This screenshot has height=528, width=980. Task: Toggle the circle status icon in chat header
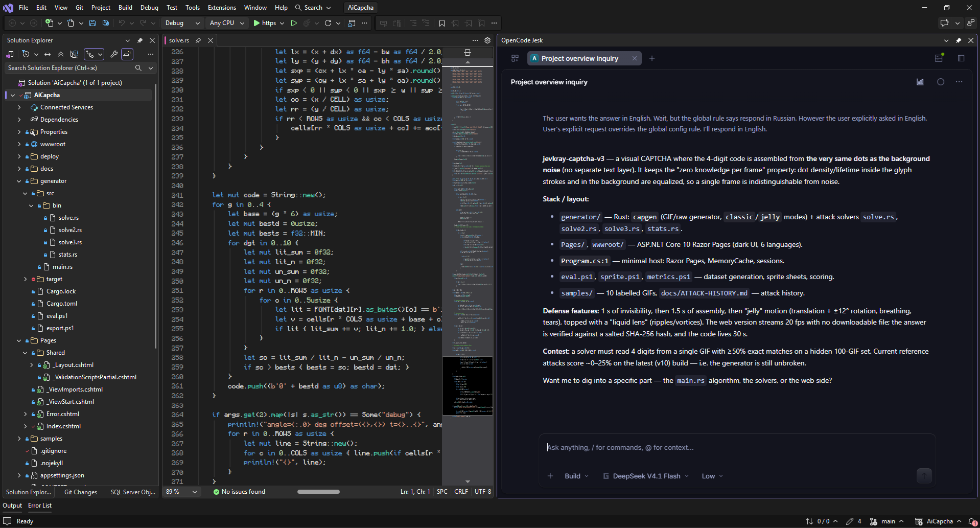coord(941,82)
